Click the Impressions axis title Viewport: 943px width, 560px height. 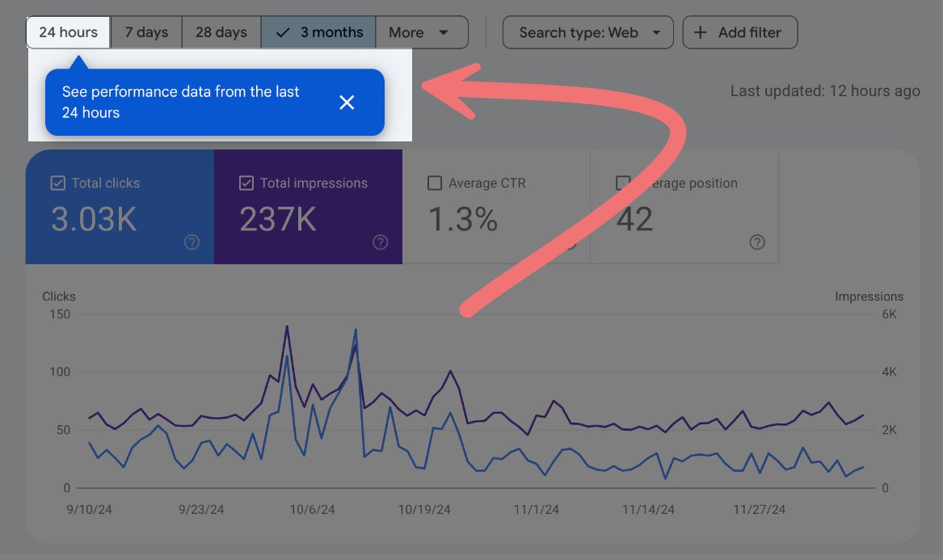pyautogui.click(x=869, y=297)
